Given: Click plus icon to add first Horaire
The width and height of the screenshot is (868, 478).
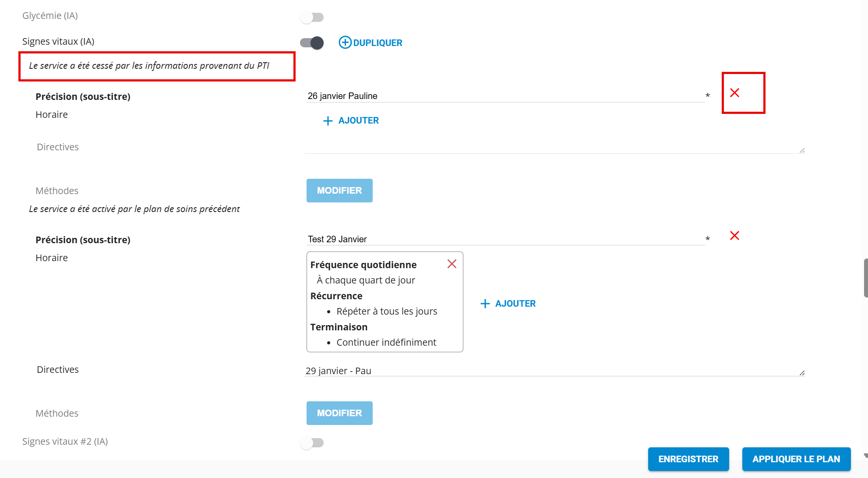Looking at the screenshot, I should click(x=328, y=121).
